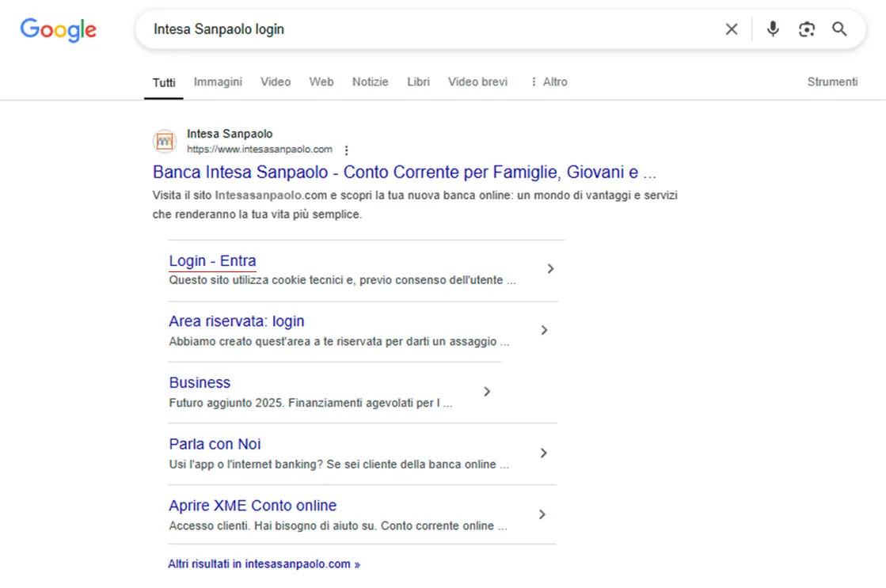Click the snippet starting with Visita il sito Intesasanpaolo.com
Image resolution: width=886 pixels, height=588 pixels.
[415, 204]
